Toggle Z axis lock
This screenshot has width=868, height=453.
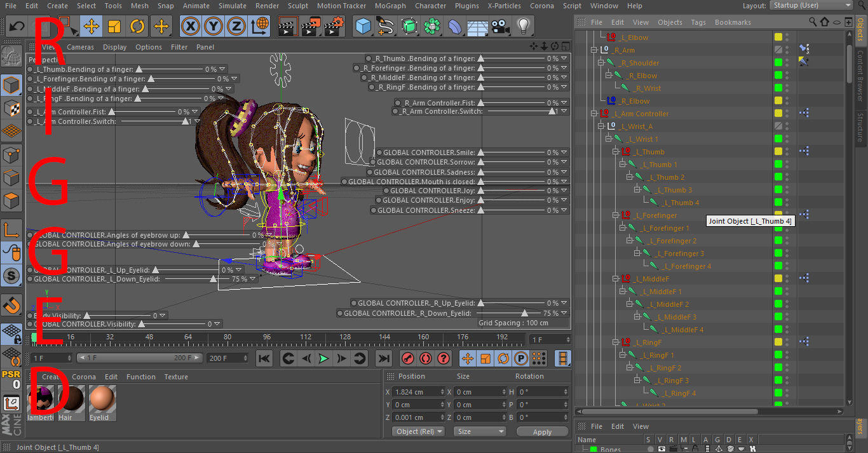coord(236,27)
